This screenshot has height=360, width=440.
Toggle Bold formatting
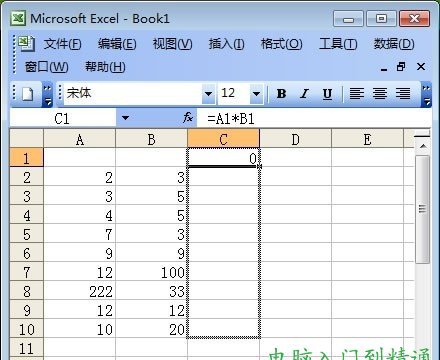pos(281,94)
